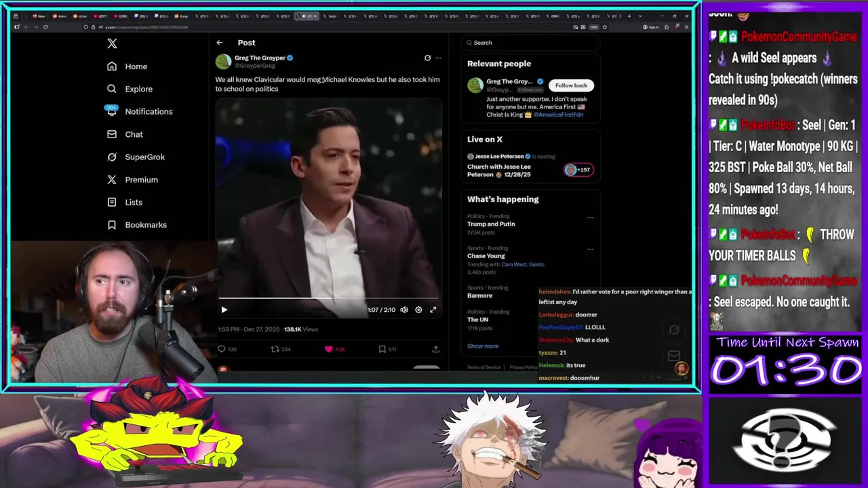Open options for Trump and Putin trend
The height and width of the screenshot is (488, 868).
[590, 218]
